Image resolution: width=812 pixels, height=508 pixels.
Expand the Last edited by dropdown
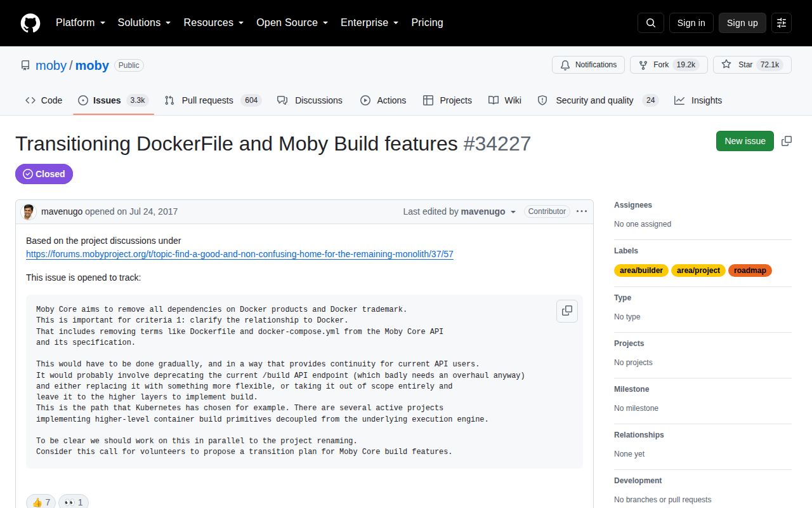[460, 211]
